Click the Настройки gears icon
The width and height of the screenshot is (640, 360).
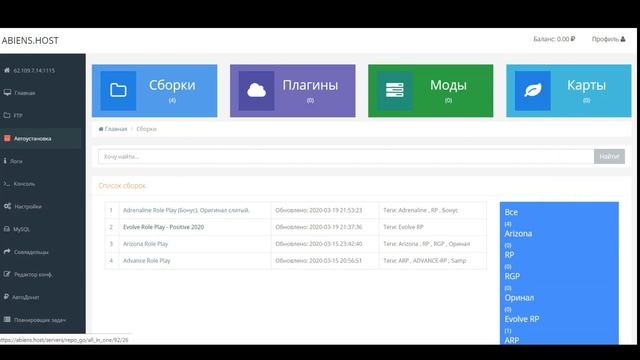[x=7, y=206]
